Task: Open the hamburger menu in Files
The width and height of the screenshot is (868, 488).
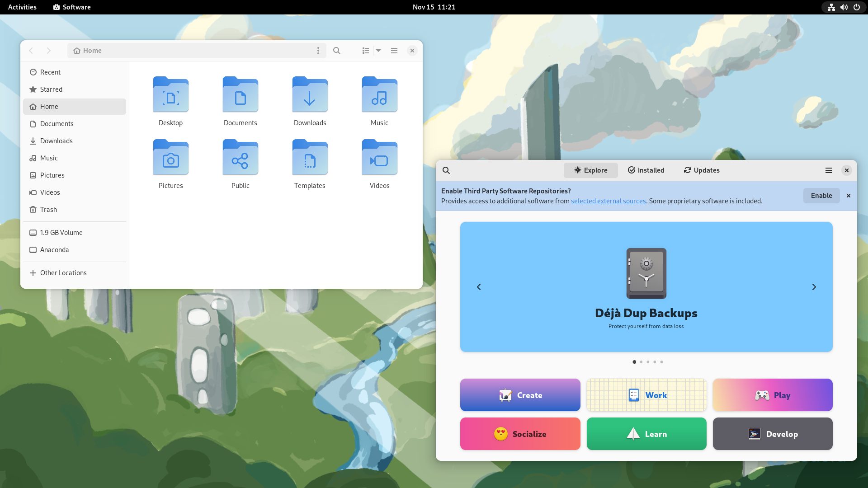Action: [x=394, y=51]
